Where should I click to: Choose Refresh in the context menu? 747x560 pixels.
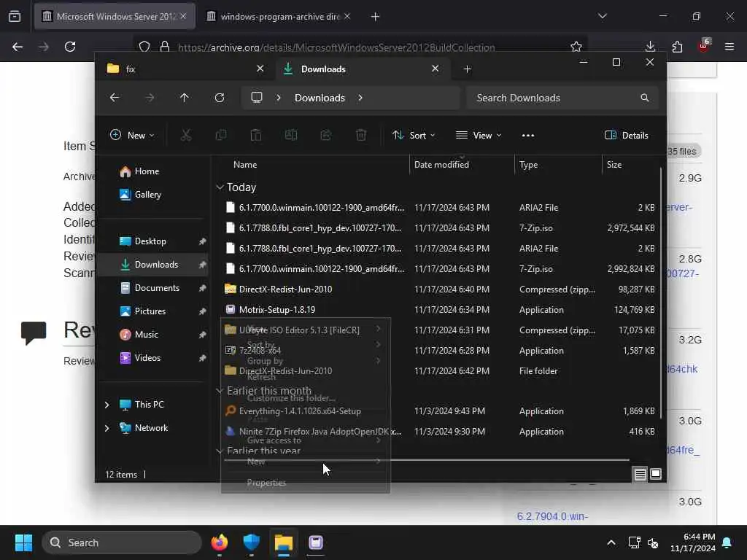coord(261,377)
